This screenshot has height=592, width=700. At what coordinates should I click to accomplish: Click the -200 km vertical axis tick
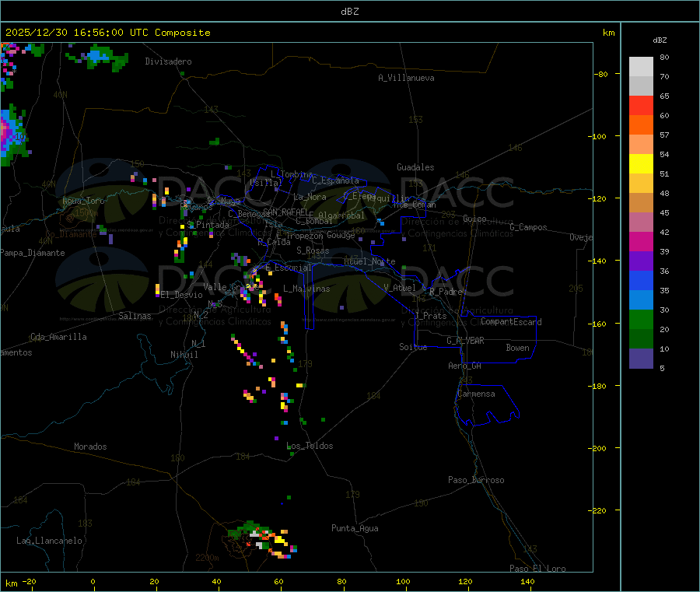pyautogui.click(x=598, y=448)
